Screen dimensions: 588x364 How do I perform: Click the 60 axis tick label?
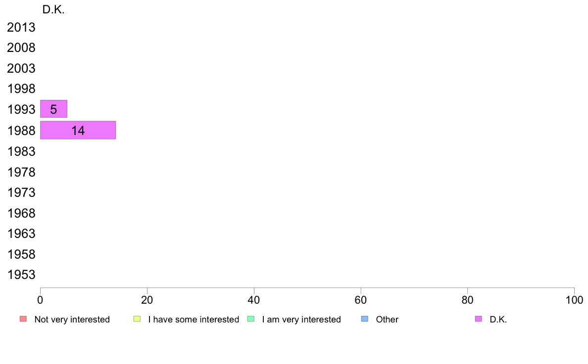click(x=361, y=300)
